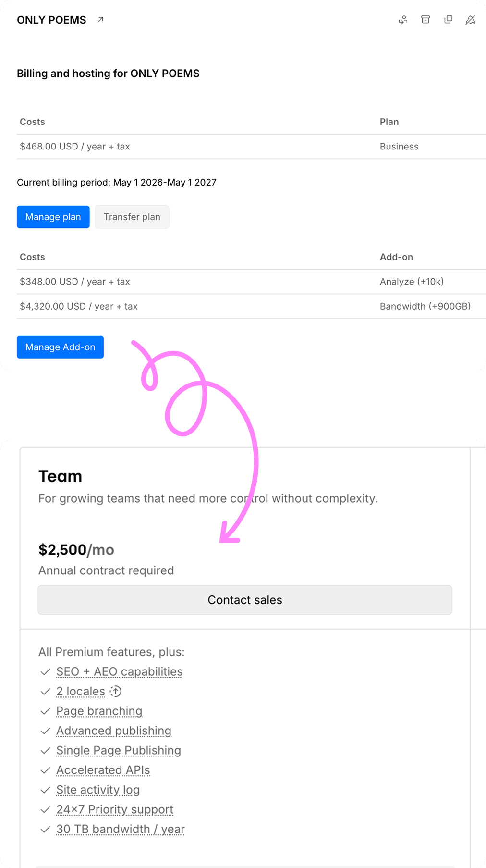Open ONLY POEMS site via arrow icon
The width and height of the screenshot is (486, 868).
(100, 20)
